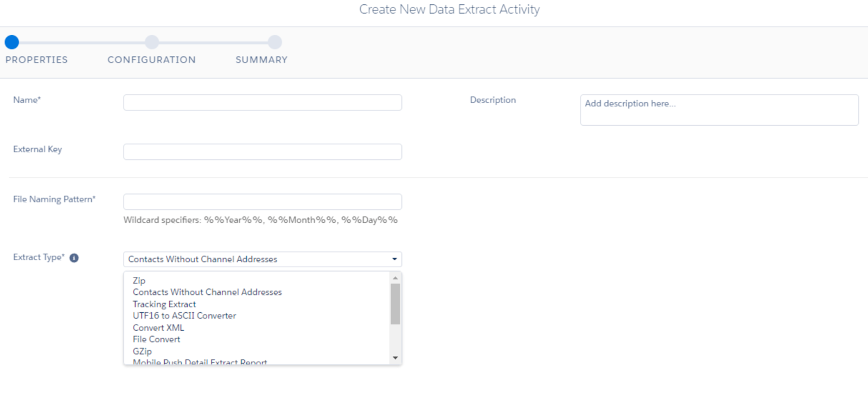Jump to the Configuration step circle
This screenshot has height=393, width=868.
[x=152, y=42]
